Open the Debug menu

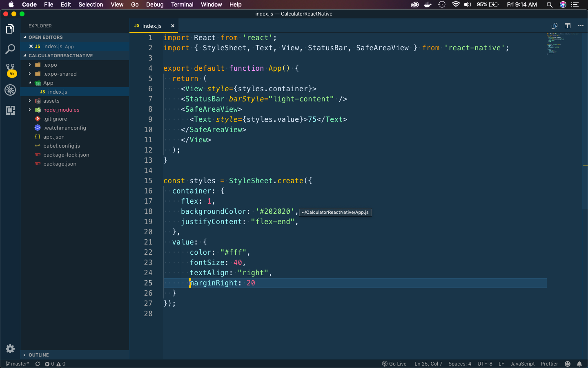[x=155, y=4]
